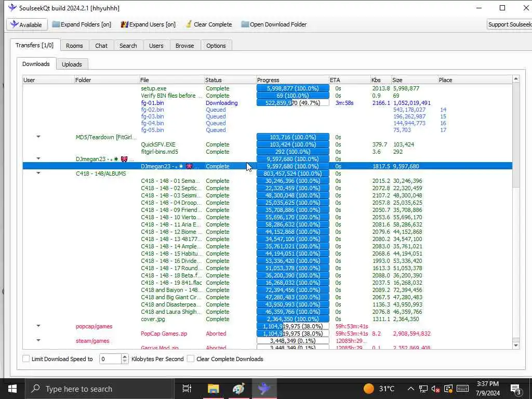Select the setup.exe file row
This screenshot has height=399, width=532.
tap(268, 88)
